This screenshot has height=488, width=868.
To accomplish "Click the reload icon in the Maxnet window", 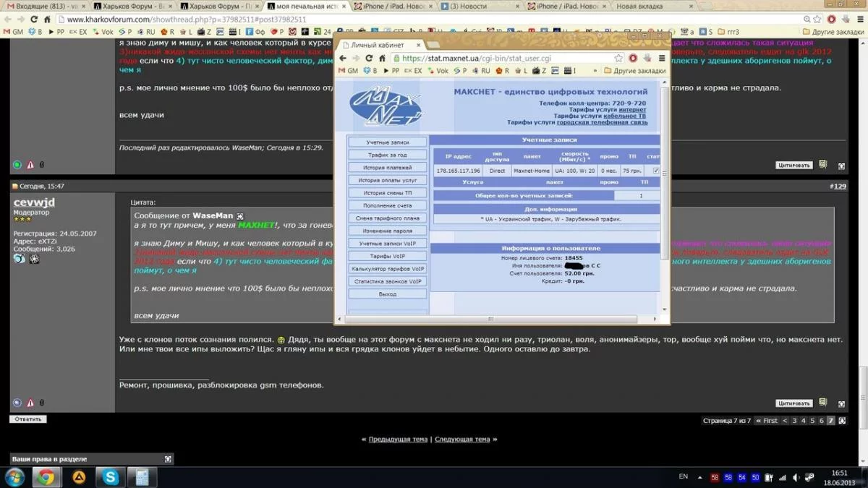I will [369, 59].
